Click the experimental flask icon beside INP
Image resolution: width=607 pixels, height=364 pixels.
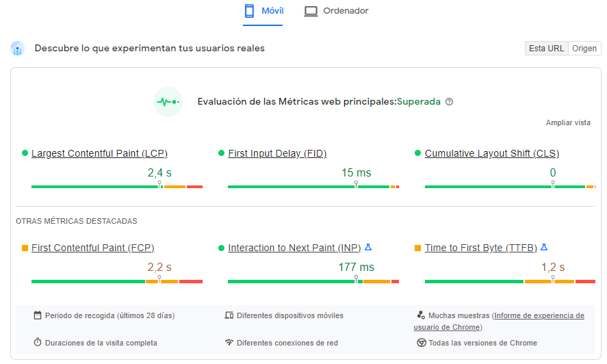tap(367, 247)
